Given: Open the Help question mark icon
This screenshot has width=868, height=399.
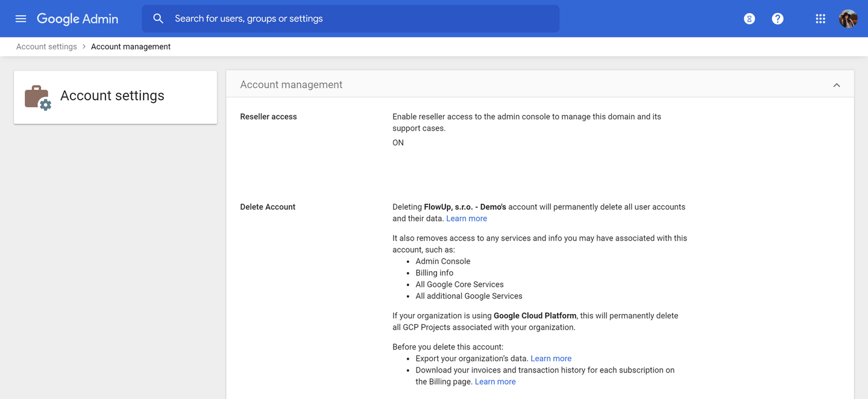Looking at the screenshot, I should (x=778, y=19).
